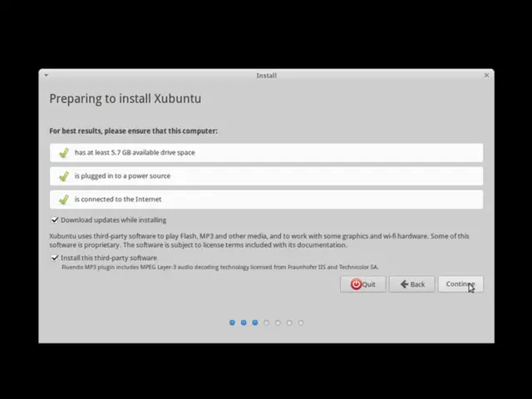Click the third-party software description paragraph
Image resolution: width=532 pixels, height=399 pixels.
click(x=259, y=240)
